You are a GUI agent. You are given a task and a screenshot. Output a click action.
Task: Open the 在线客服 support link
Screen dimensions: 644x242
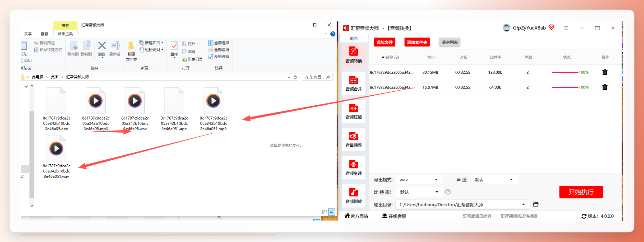(x=394, y=216)
